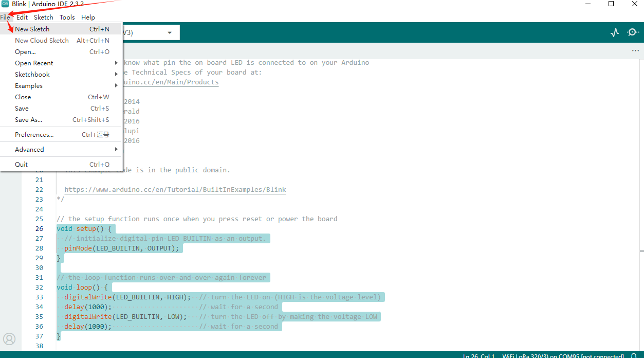This screenshot has height=358, width=644.
Task: Click the File menu
Action: pyautogui.click(x=5, y=17)
